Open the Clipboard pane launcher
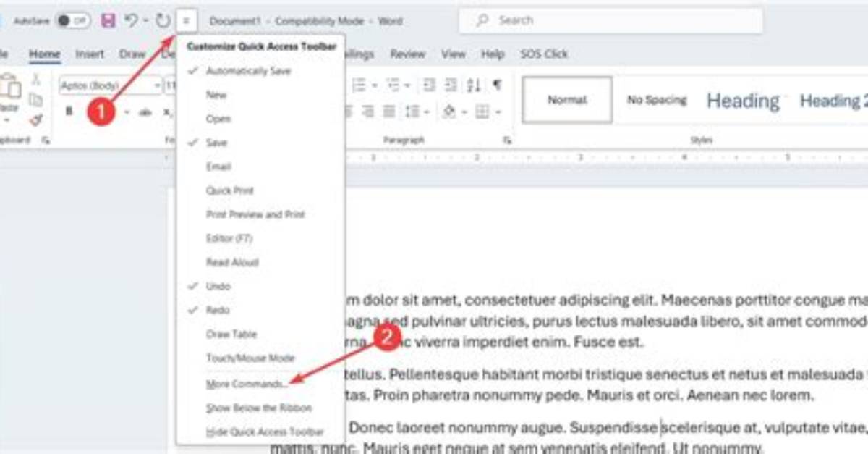 coord(46,140)
